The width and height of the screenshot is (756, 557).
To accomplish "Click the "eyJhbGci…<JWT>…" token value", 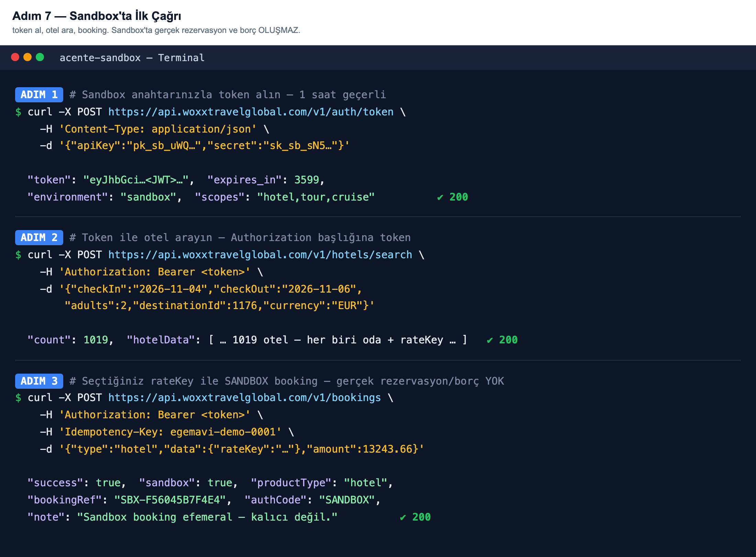I will (136, 180).
